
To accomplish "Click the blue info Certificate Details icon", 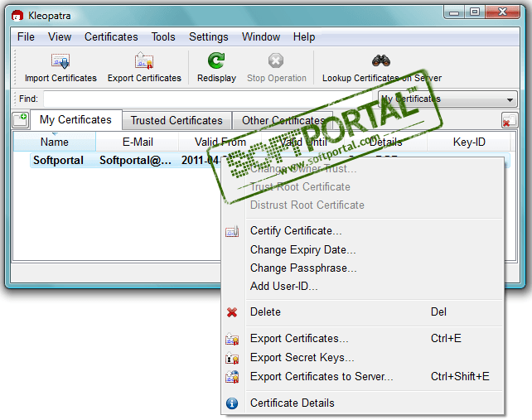I will 232,403.
